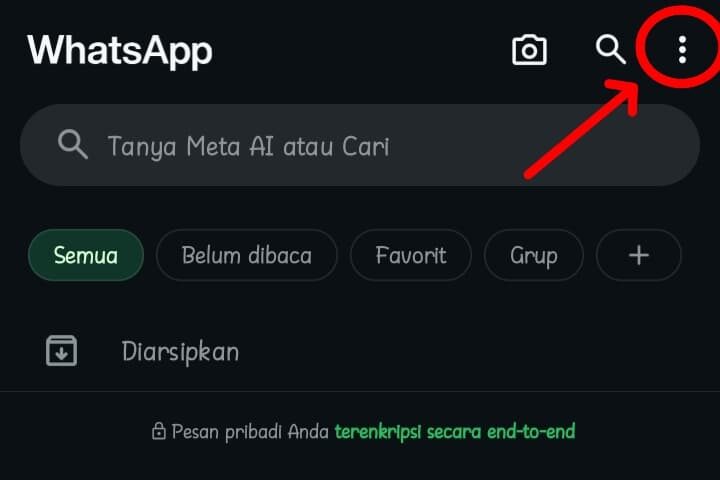Image resolution: width=720 pixels, height=480 pixels.
Task: Tap the magnifier inside the search bar
Action: (73, 144)
